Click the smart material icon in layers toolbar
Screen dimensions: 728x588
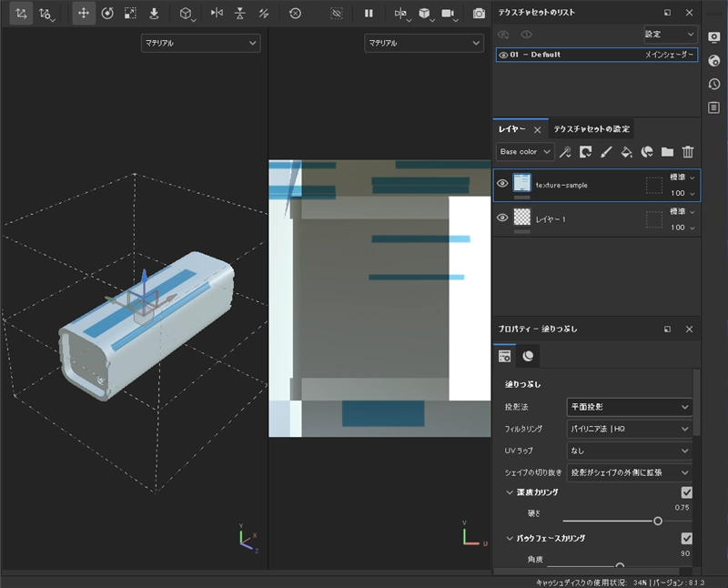[x=647, y=152]
